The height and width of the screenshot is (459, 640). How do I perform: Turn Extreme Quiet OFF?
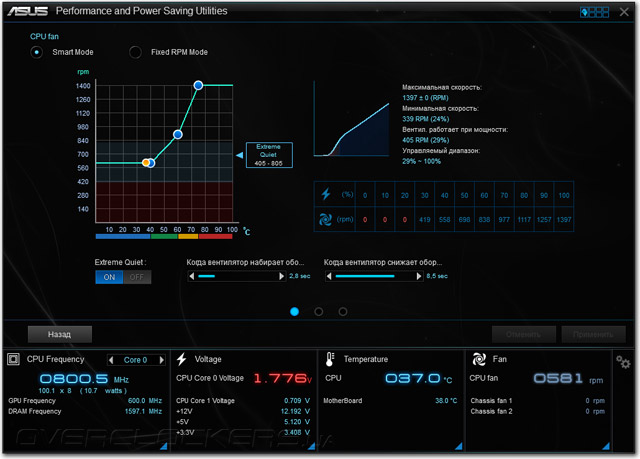pyautogui.click(x=137, y=277)
